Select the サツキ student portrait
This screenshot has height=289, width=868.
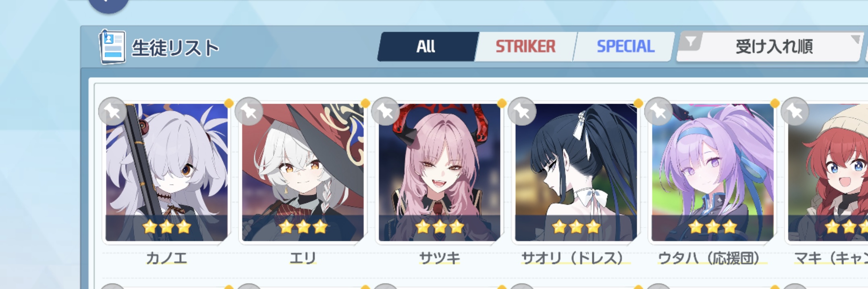(439, 172)
